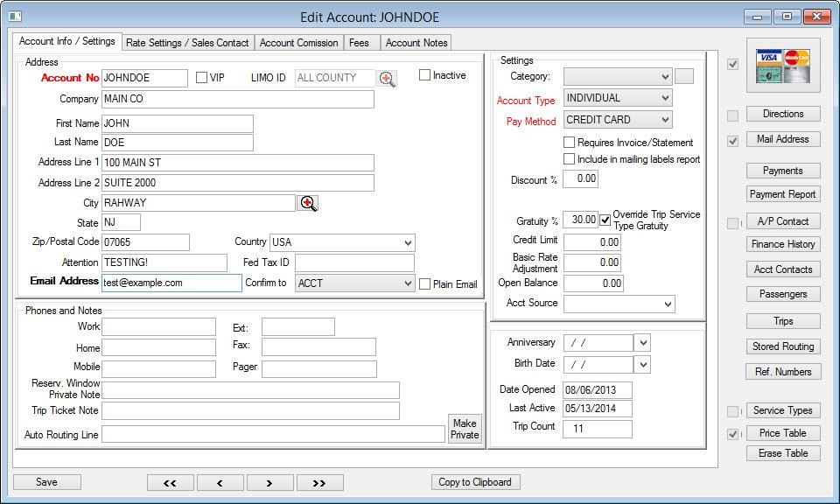Switch to Rate Settings / Sales Contact tab
Viewport: 840px width, 504px height.
[x=187, y=42]
